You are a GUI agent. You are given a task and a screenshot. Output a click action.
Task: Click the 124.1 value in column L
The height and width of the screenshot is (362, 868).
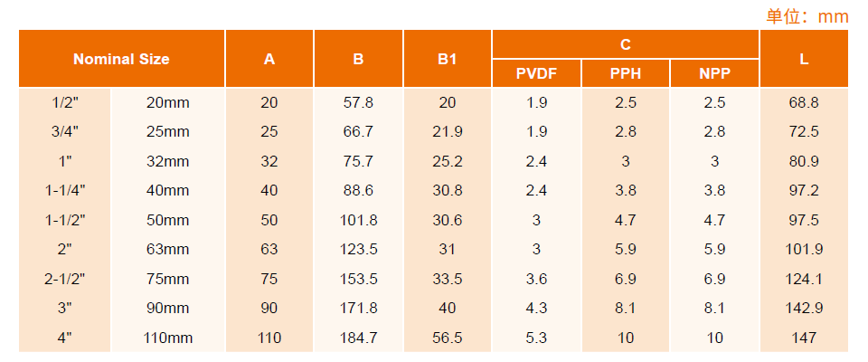[804, 279]
